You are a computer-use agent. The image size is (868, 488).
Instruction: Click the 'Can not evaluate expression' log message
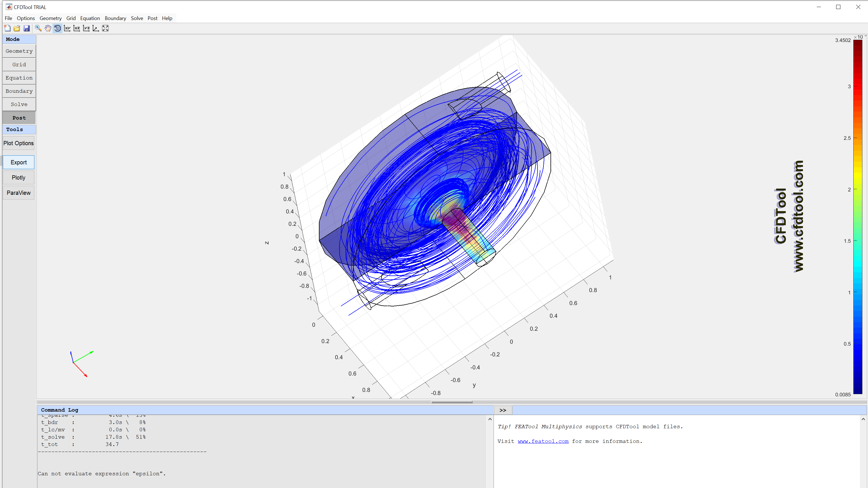pyautogui.click(x=102, y=474)
